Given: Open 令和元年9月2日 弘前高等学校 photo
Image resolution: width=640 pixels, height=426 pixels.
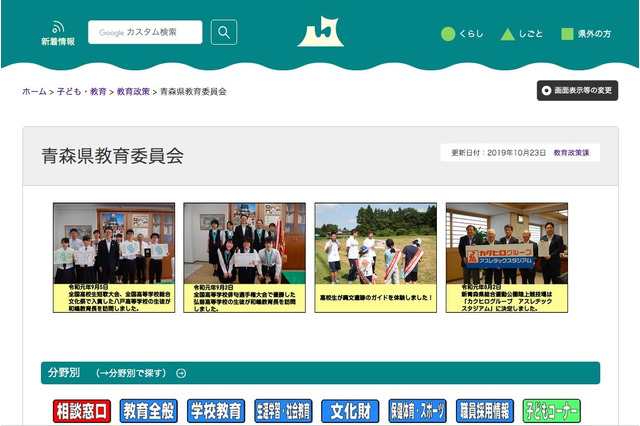Looking at the screenshot, I should coord(244,257).
